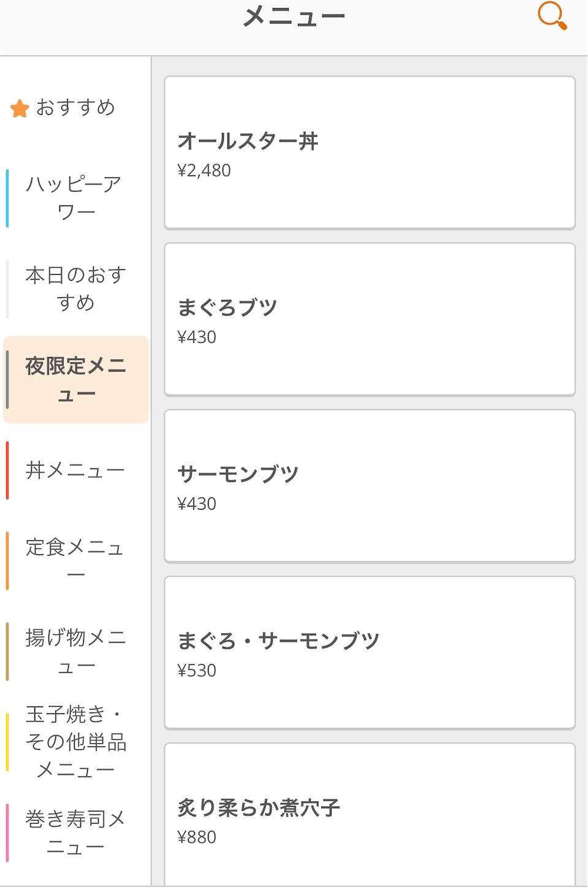Select the まぐろブツ menu item
The height and width of the screenshot is (888, 588).
370,320
